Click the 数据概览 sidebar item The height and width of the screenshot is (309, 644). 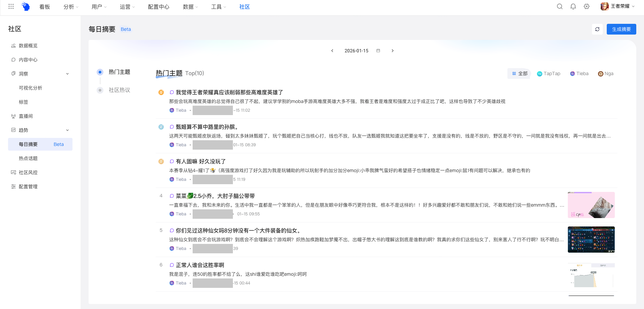(40, 46)
